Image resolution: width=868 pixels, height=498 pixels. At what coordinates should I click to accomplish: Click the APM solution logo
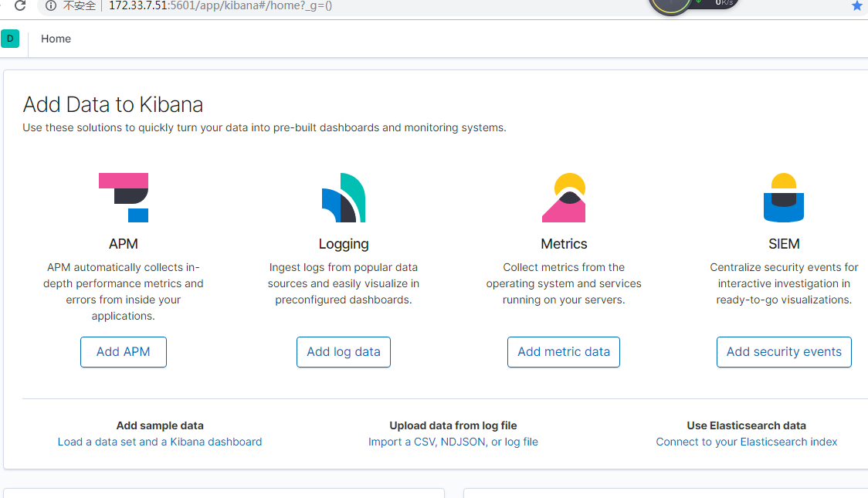[124, 198]
